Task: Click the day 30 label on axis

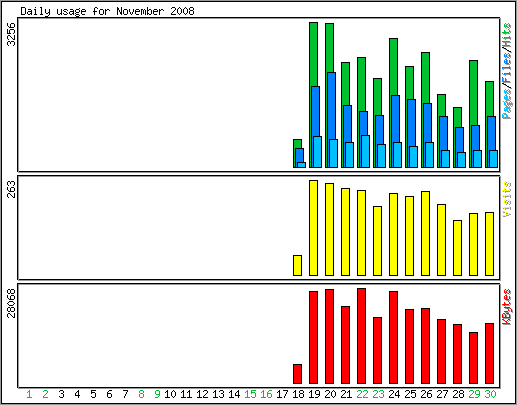Action: [x=490, y=394]
